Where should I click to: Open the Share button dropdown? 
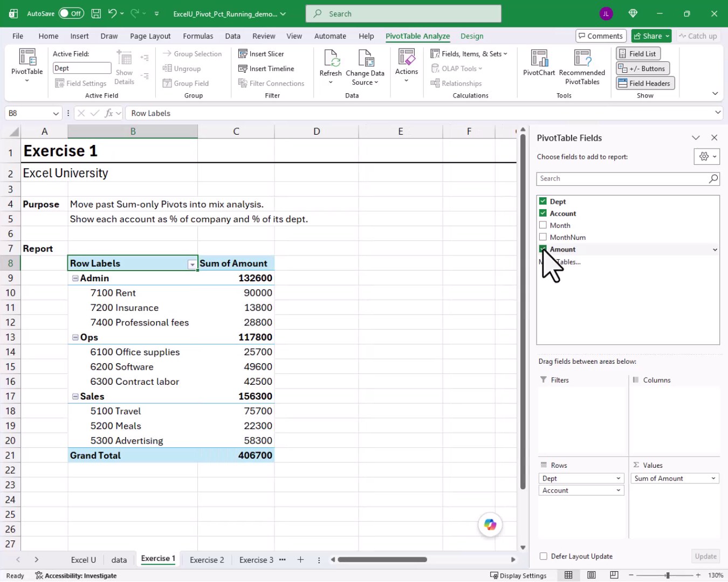[667, 36]
